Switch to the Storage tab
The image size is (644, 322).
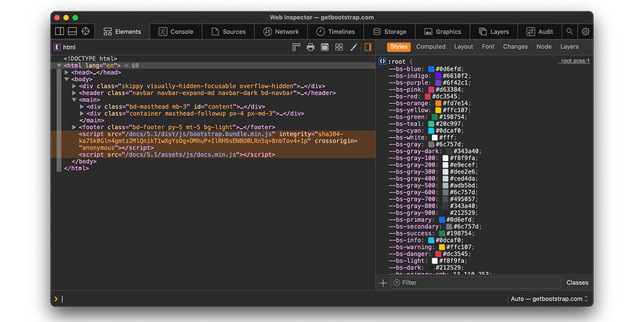389,32
